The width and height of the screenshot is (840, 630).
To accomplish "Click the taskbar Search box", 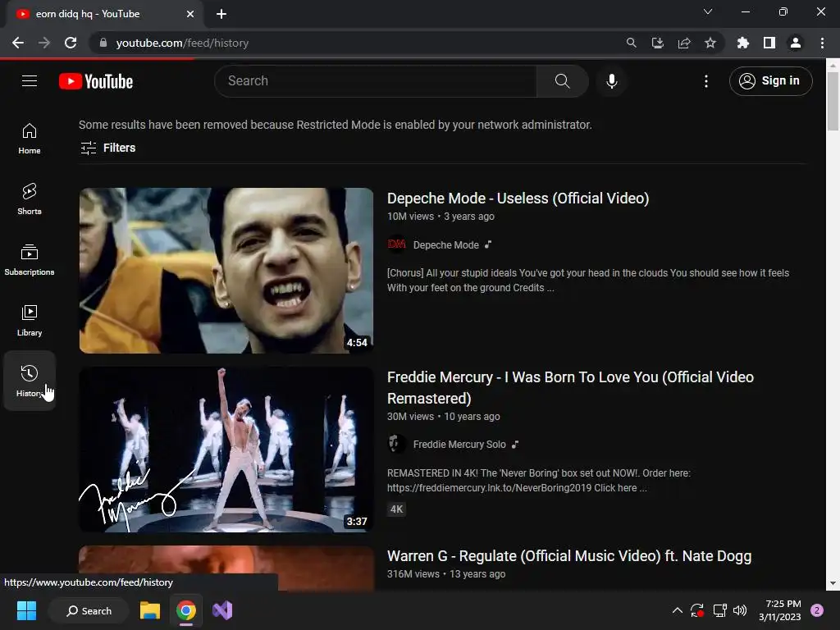I will pyautogui.click(x=89, y=610).
